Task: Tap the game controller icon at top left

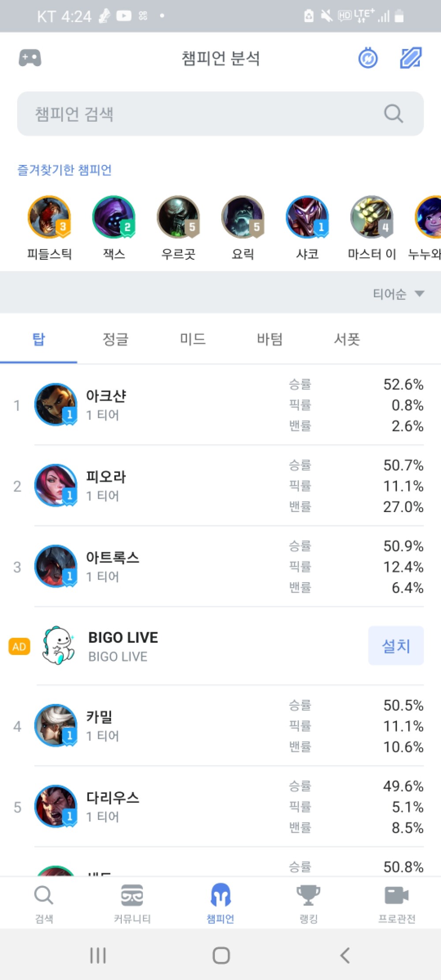Action: click(30, 58)
